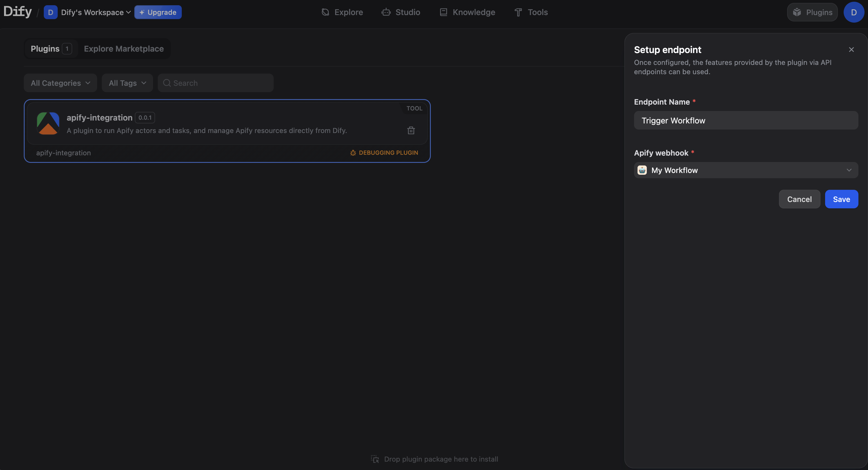Open the search field magnifier icon

167,83
